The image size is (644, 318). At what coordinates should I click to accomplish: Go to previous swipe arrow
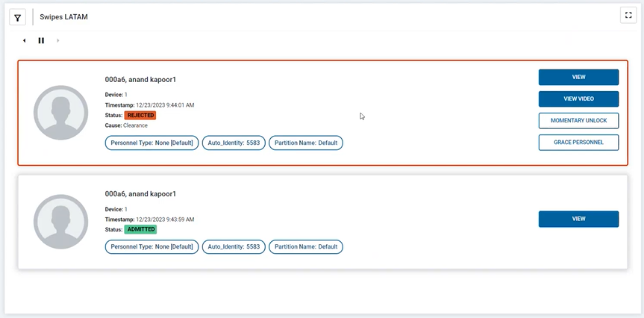pos(24,40)
